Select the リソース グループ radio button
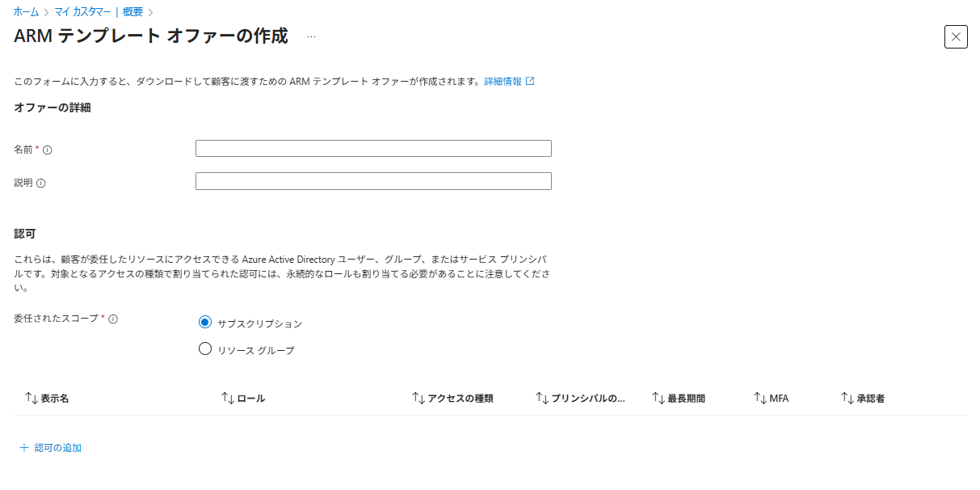 click(x=205, y=349)
